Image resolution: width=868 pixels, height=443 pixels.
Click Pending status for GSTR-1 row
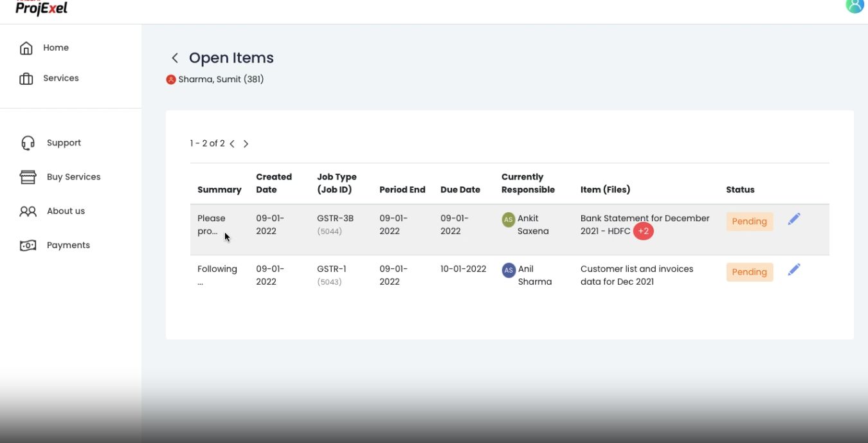[749, 272]
